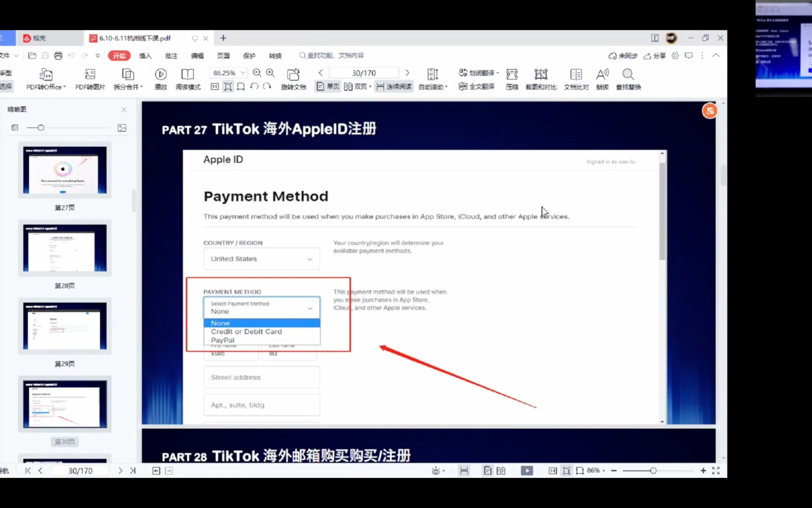Open the settings gear near share
This screenshot has height=508, width=812.
click(x=675, y=56)
